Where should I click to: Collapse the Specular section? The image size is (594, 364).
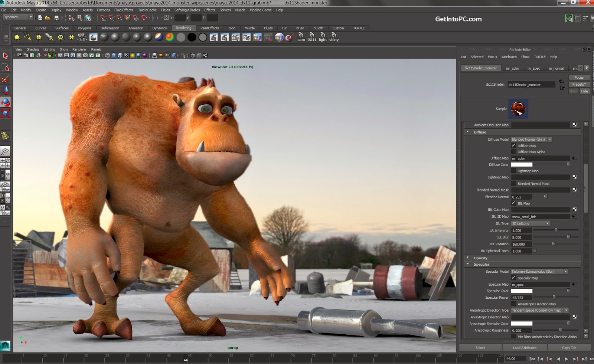pyautogui.click(x=467, y=264)
